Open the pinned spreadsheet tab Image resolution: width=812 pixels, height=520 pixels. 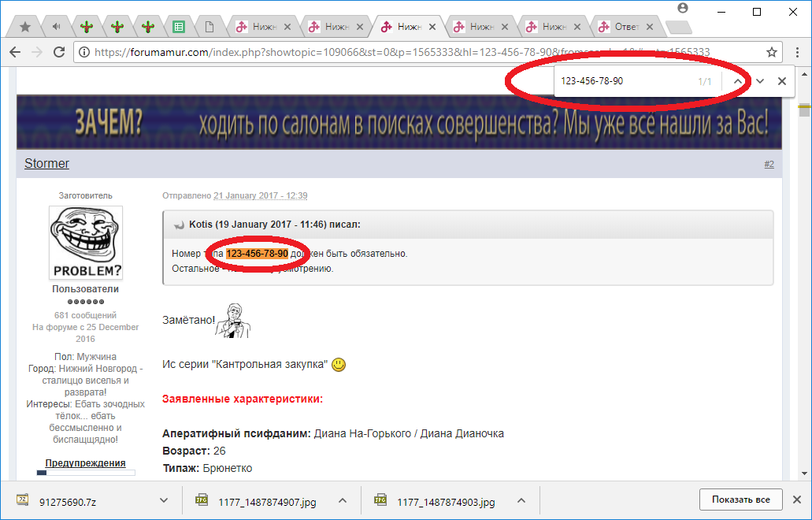click(179, 27)
